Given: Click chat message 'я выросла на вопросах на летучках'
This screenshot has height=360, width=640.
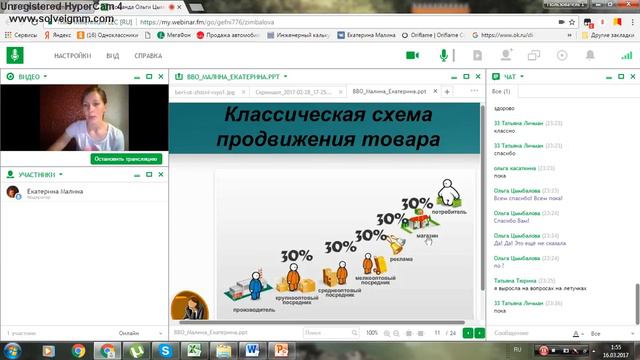Looking at the screenshot, I should pyautogui.click(x=540, y=289).
